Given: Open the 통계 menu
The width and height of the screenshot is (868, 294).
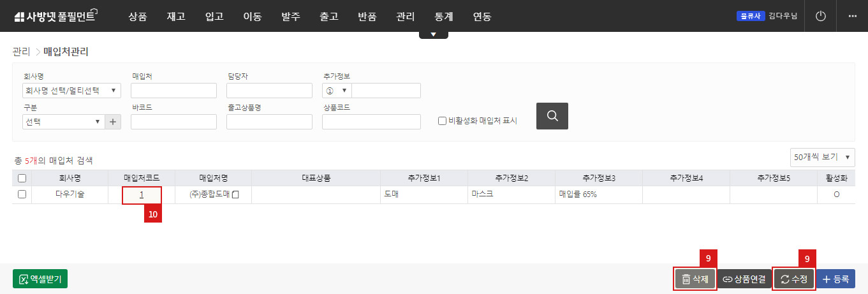Looking at the screenshot, I should [443, 17].
